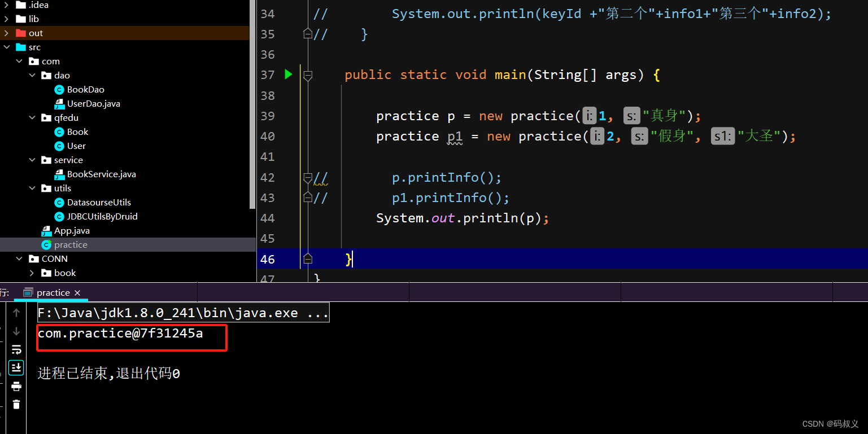The width and height of the screenshot is (868, 434).
Task: Click line number 44 in gutter
Action: [268, 218]
